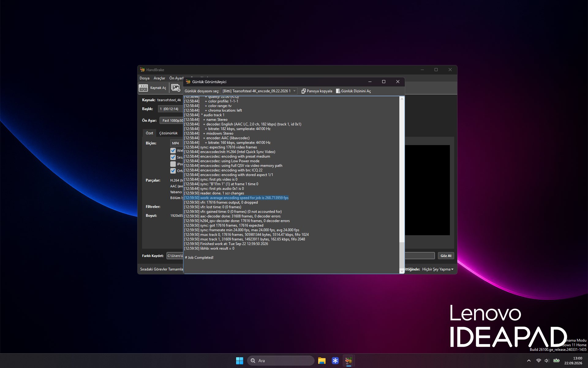Open the Dosya menu

point(145,78)
